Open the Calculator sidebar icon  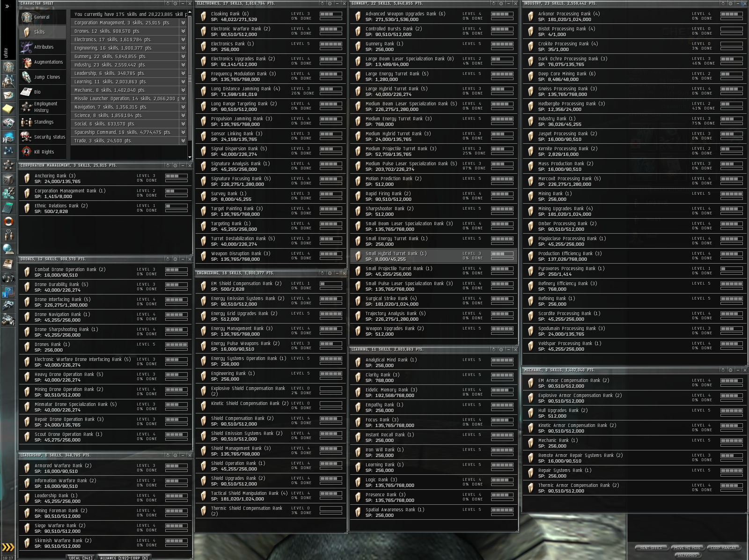tap(8, 207)
